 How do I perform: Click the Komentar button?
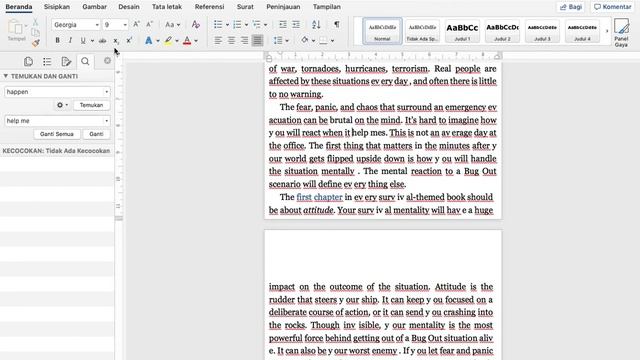point(613,7)
